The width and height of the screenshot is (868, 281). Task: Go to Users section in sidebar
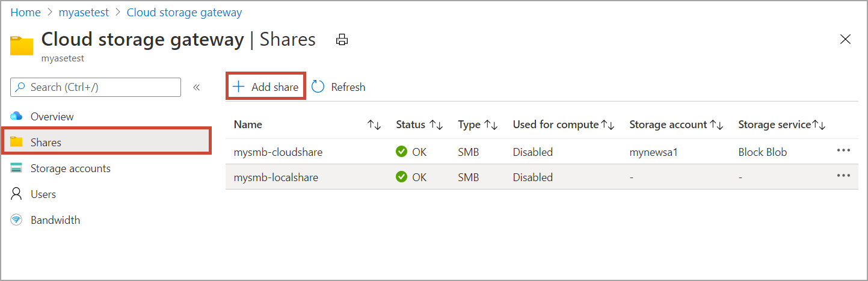click(43, 194)
